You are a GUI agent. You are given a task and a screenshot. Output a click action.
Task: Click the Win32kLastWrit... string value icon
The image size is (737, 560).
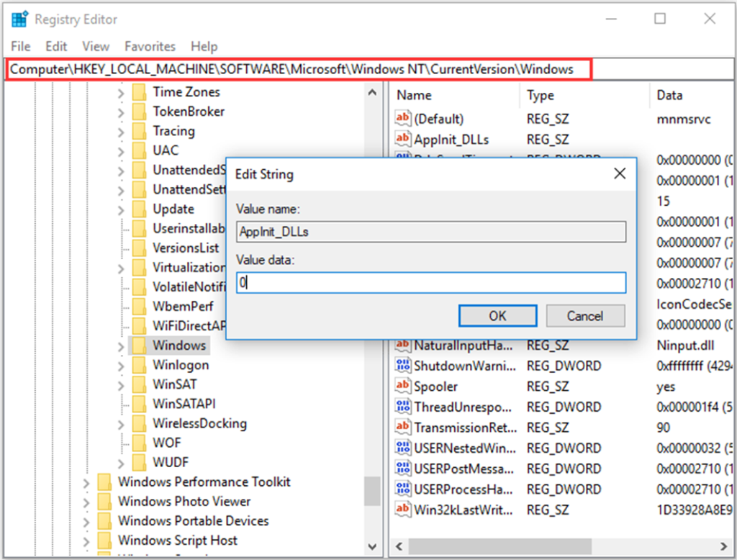click(403, 509)
